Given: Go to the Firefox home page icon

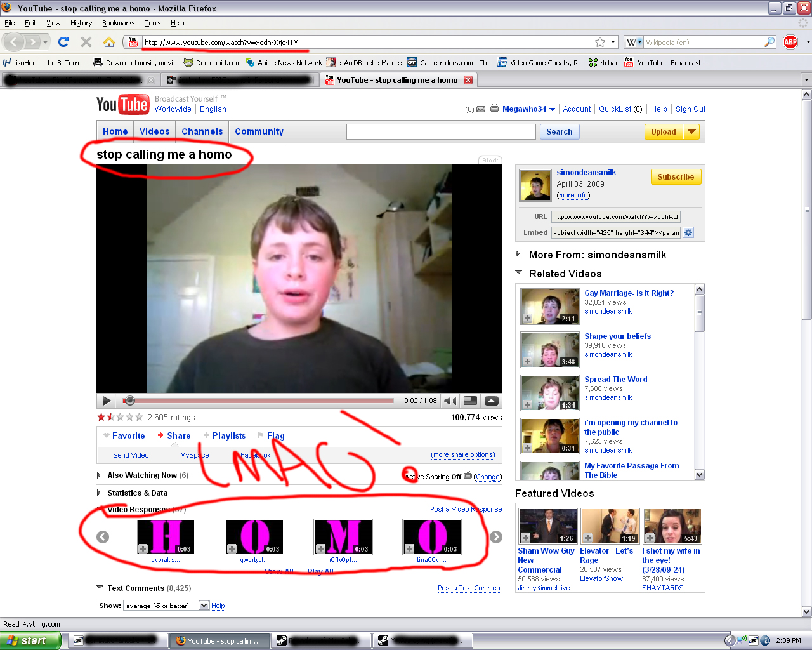Looking at the screenshot, I should click(x=109, y=42).
